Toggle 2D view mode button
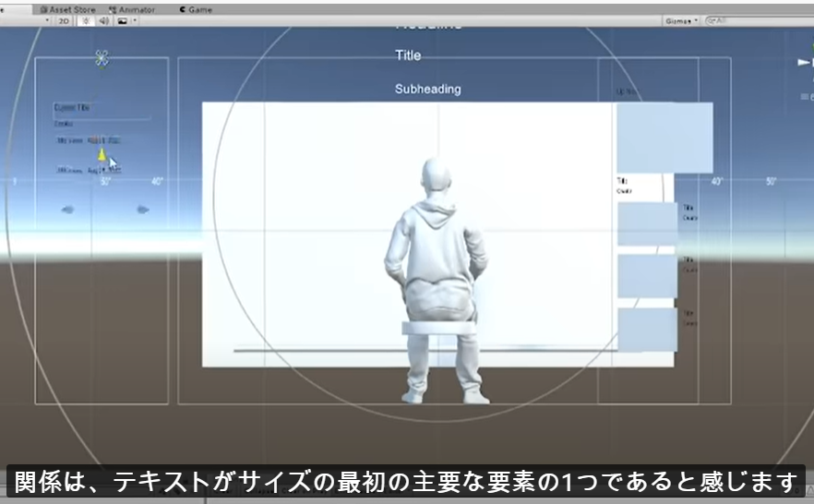814x504 pixels. click(x=64, y=20)
